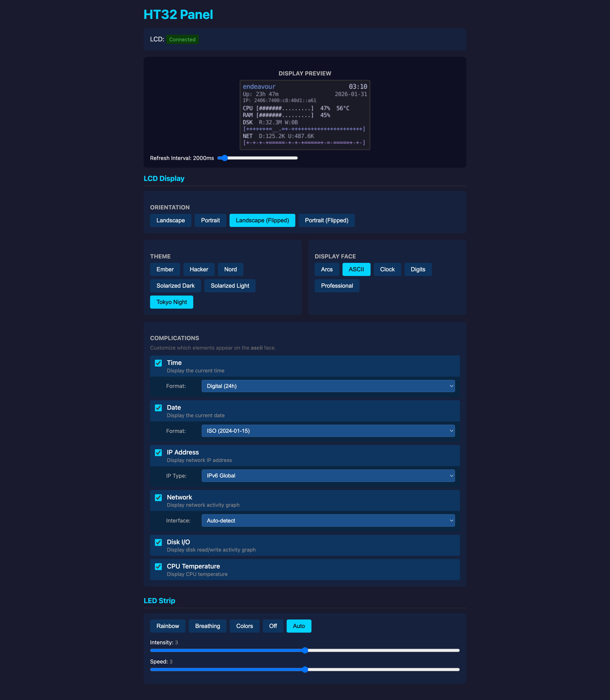Disable the Date complication
The width and height of the screenshot is (610, 700).
click(158, 407)
